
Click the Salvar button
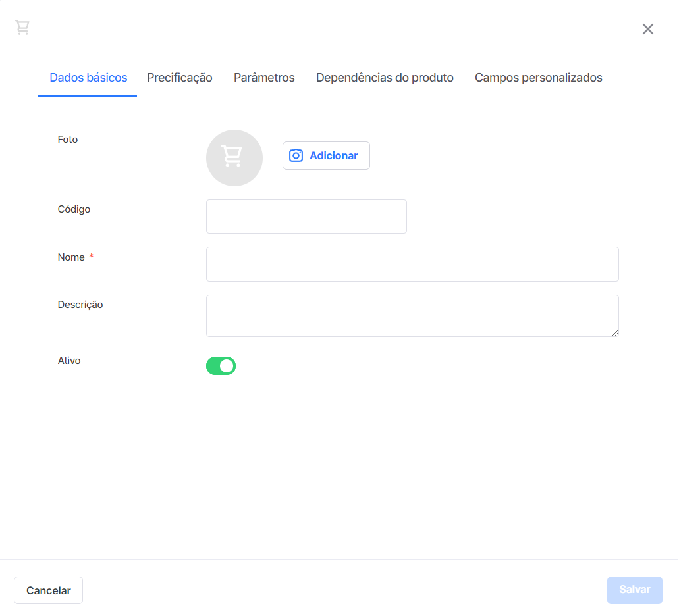(x=634, y=590)
